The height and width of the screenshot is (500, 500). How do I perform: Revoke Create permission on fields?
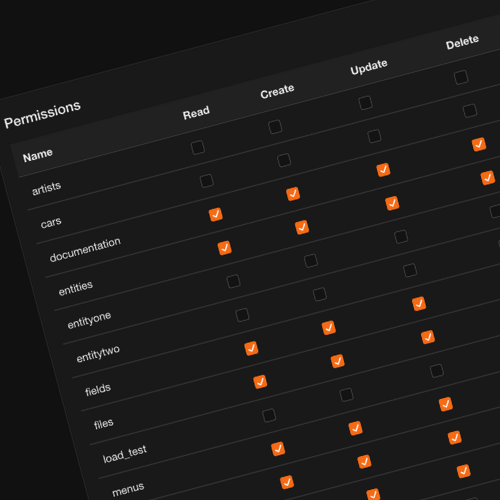tap(329, 328)
